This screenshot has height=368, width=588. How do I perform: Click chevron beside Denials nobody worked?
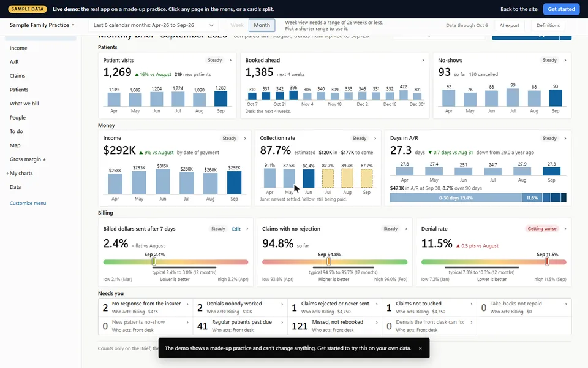pyautogui.click(x=282, y=304)
